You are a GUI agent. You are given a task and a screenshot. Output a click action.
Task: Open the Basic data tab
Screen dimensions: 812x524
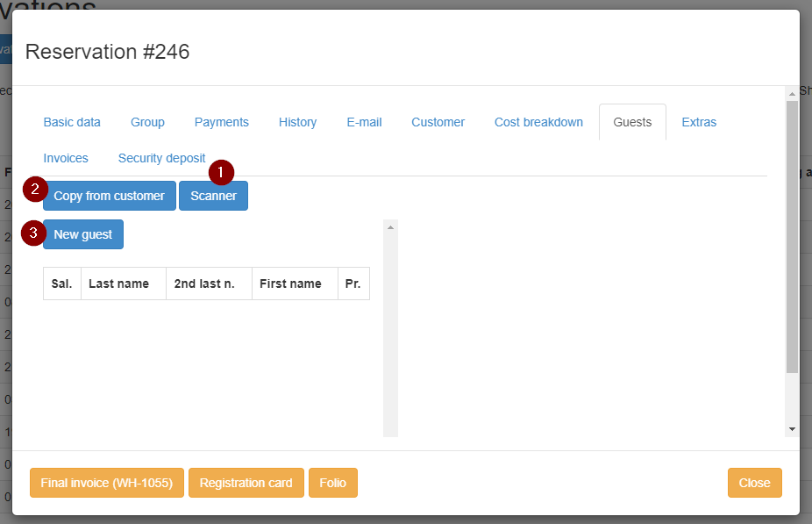click(x=72, y=122)
